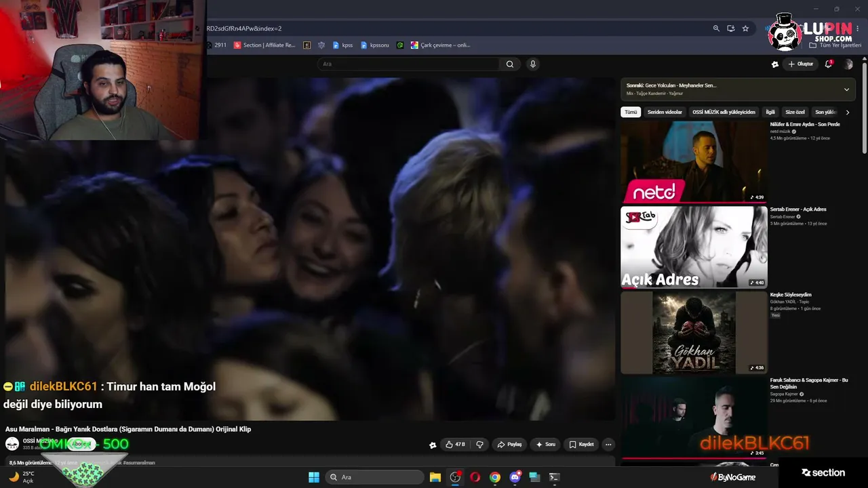Screen dimensions: 868x488
Task: Click the dark bookmark icon left of the shield
Action: 307,45
